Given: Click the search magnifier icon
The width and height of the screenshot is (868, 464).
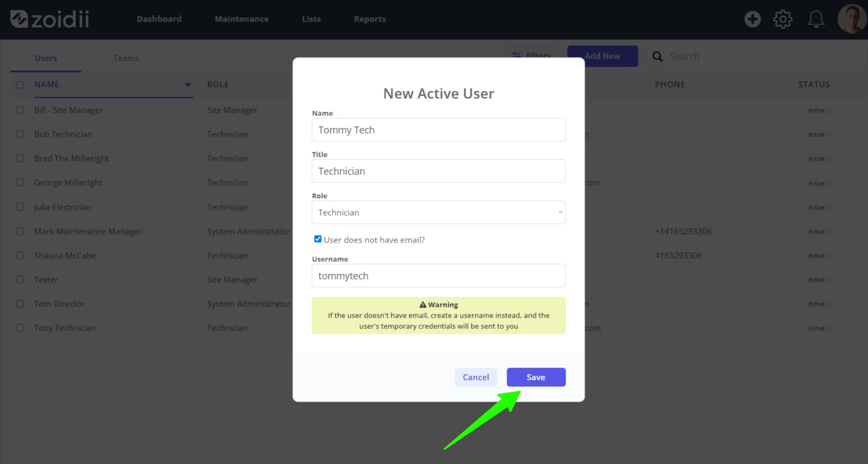Looking at the screenshot, I should point(657,56).
